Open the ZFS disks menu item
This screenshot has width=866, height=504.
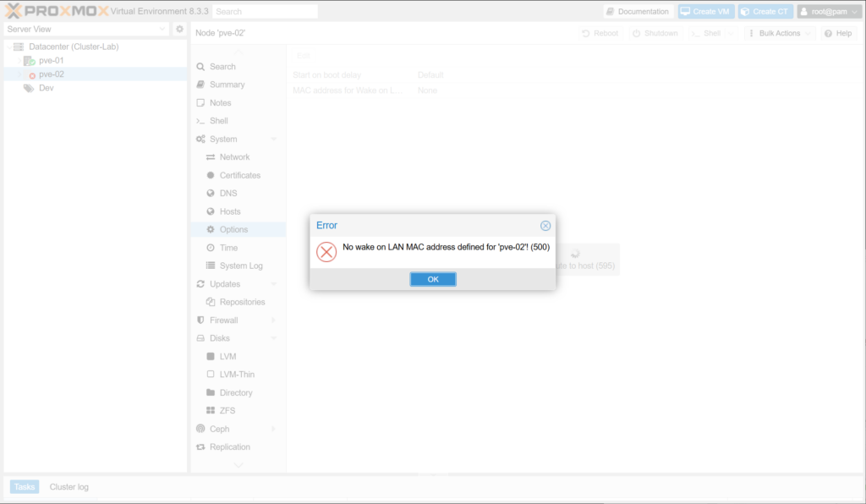point(227,411)
